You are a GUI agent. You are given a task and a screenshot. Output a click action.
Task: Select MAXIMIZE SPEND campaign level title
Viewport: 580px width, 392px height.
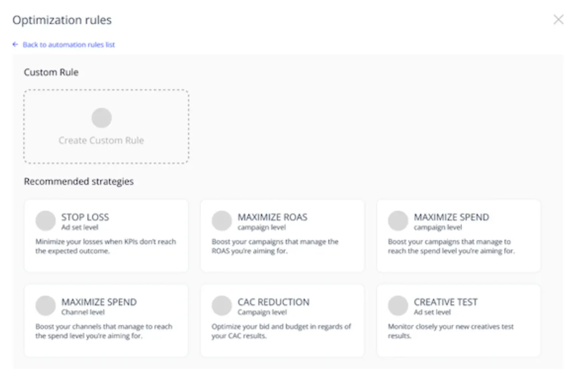[x=451, y=217]
